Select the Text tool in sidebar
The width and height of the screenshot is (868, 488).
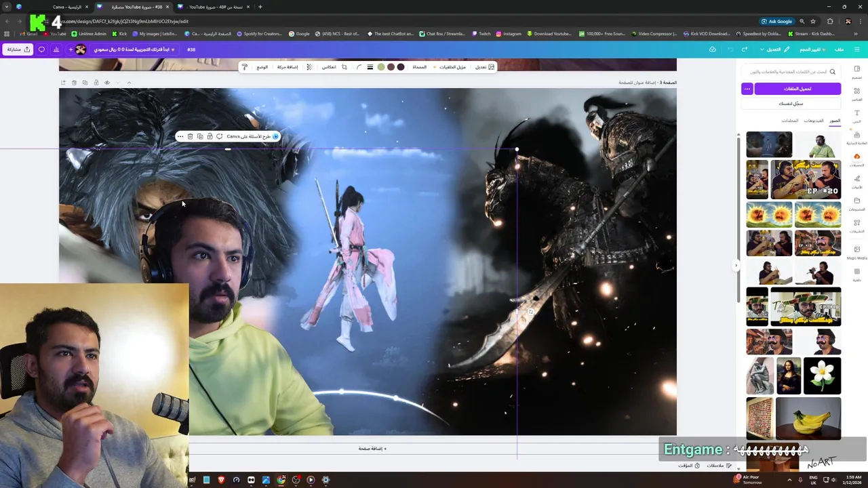pos(857,116)
